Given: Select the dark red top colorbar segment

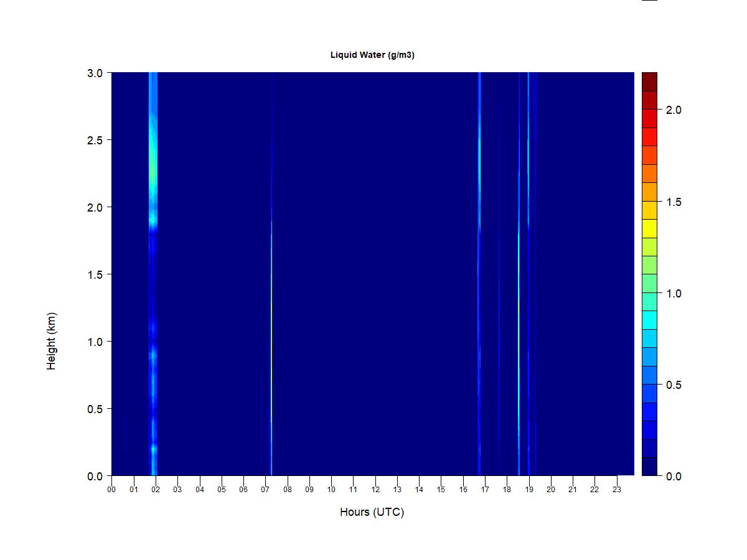Looking at the screenshot, I should [649, 82].
